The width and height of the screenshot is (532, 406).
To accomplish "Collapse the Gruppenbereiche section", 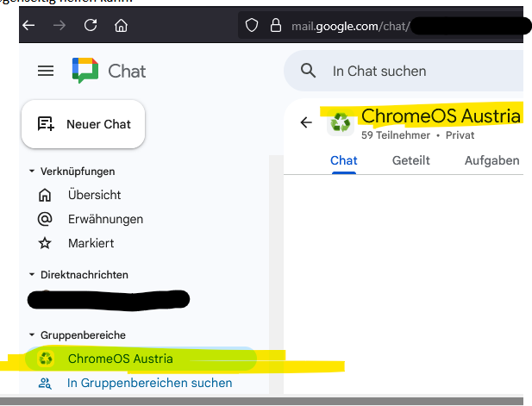I will pyautogui.click(x=32, y=334).
